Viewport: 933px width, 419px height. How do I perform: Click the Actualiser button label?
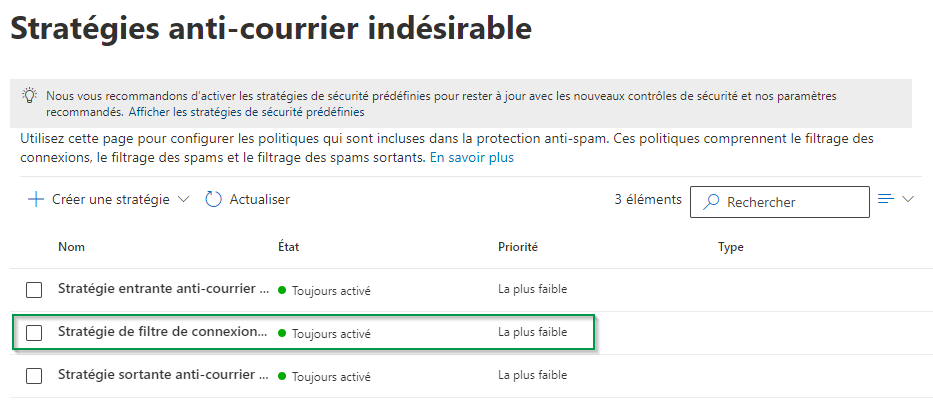click(x=259, y=199)
